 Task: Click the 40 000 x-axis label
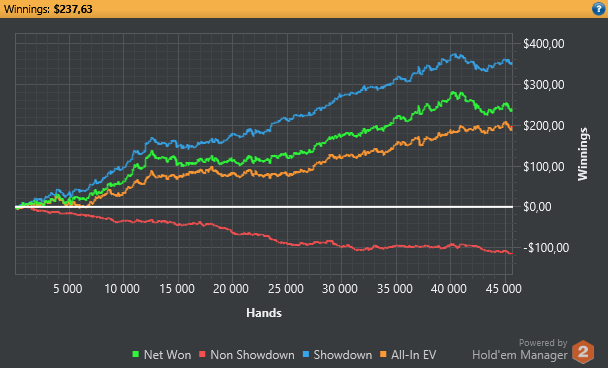(449, 289)
